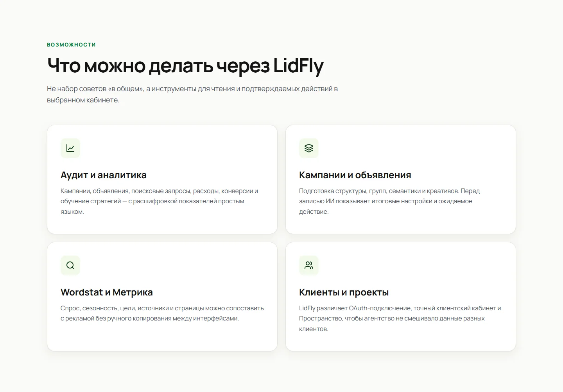Image resolution: width=563 pixels, height=392 pixels.
Task: Click the main heading Что можно делать через LidFly
Action: tap(185, 66)
